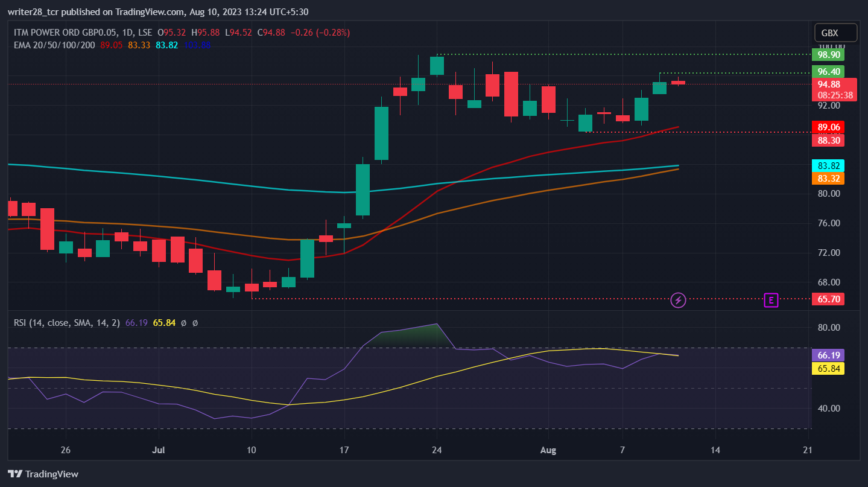Click the TradingView logo

tap(43, 474)
